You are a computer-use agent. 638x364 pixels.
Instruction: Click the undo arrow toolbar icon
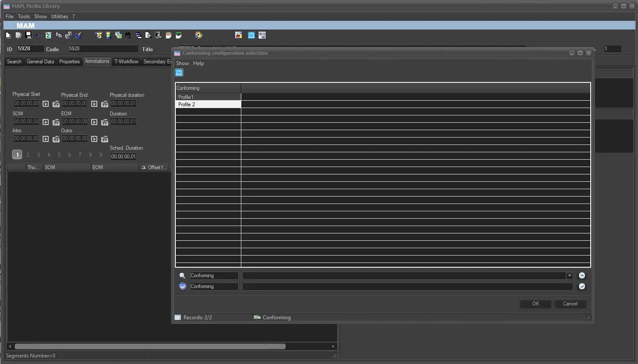(x=39, y=35)
